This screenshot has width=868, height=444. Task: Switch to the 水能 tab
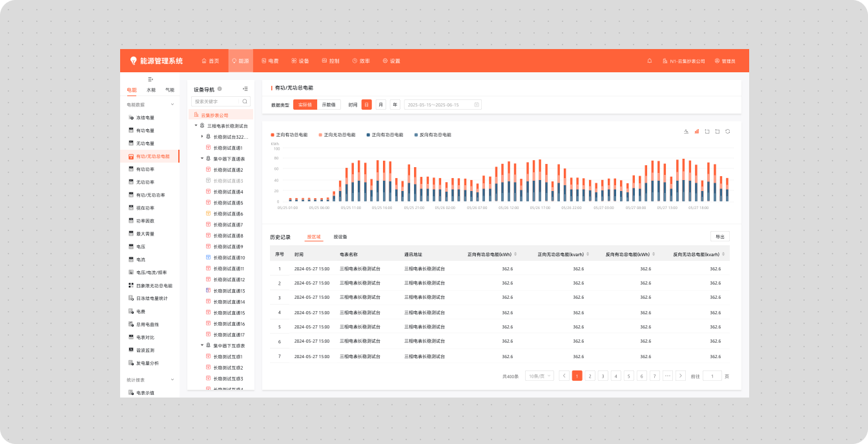point(150,90)
